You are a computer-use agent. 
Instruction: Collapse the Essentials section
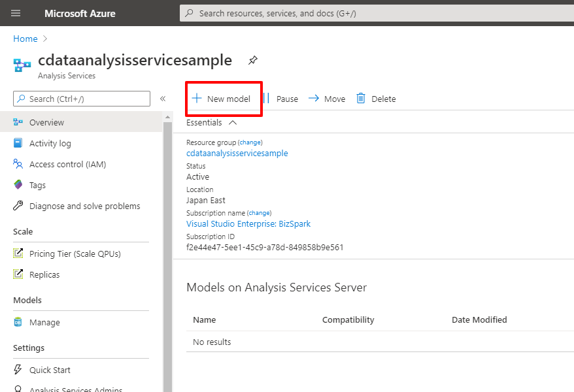(232, 122)
